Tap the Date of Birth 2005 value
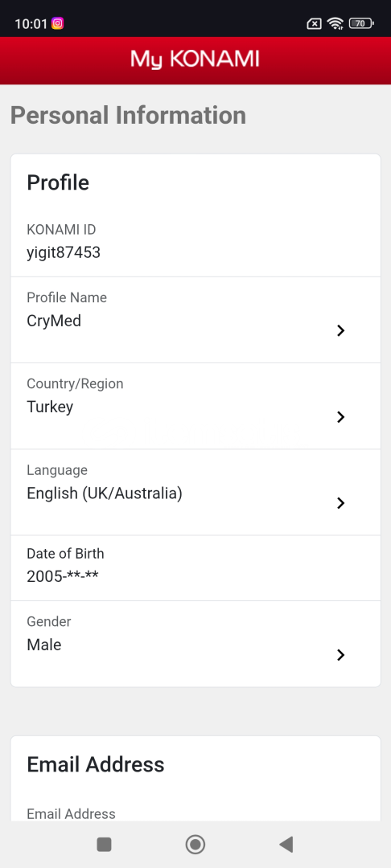 click(x=63, y=576)
